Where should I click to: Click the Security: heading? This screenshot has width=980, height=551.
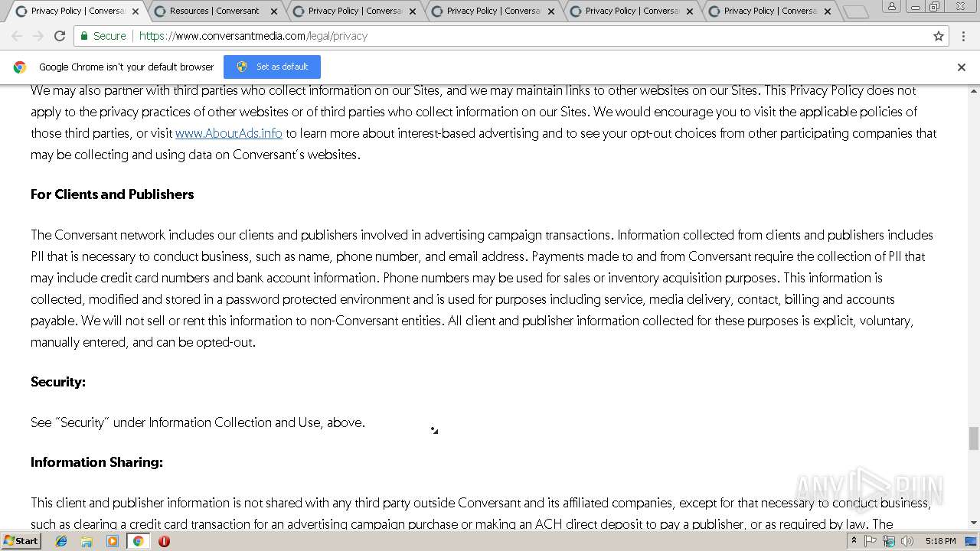tap(58, 382)
